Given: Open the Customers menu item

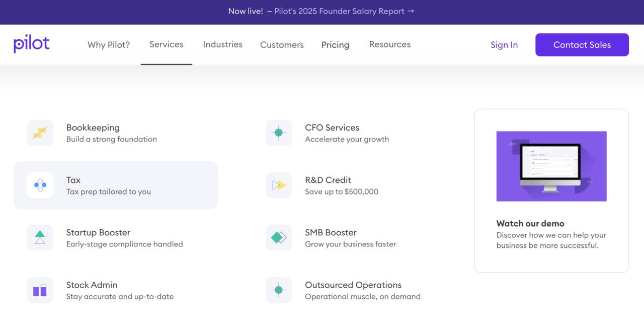Looking at the screenshot, I should [282, 45].
